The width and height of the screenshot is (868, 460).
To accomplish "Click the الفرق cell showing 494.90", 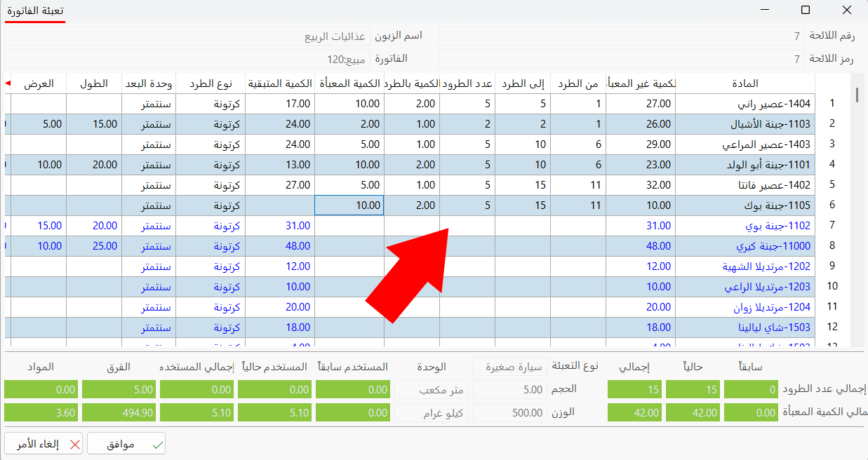I will click(116, 413).
